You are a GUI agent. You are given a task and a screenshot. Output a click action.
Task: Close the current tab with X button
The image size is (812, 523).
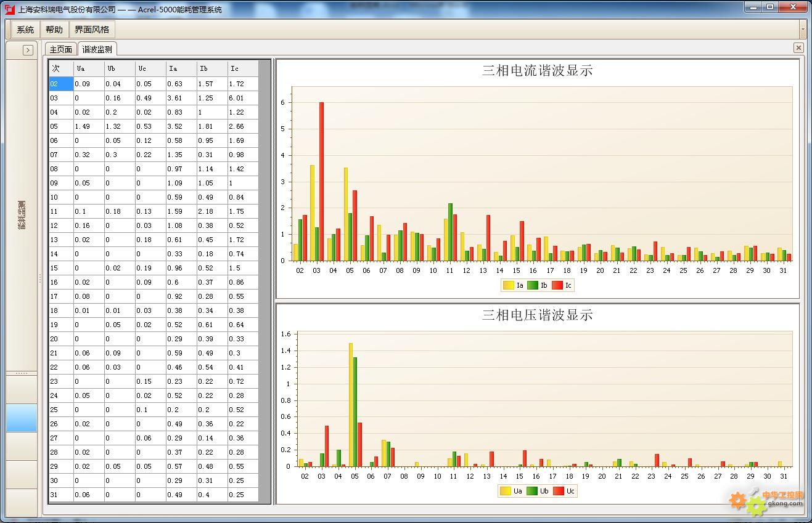pos(798,48)
